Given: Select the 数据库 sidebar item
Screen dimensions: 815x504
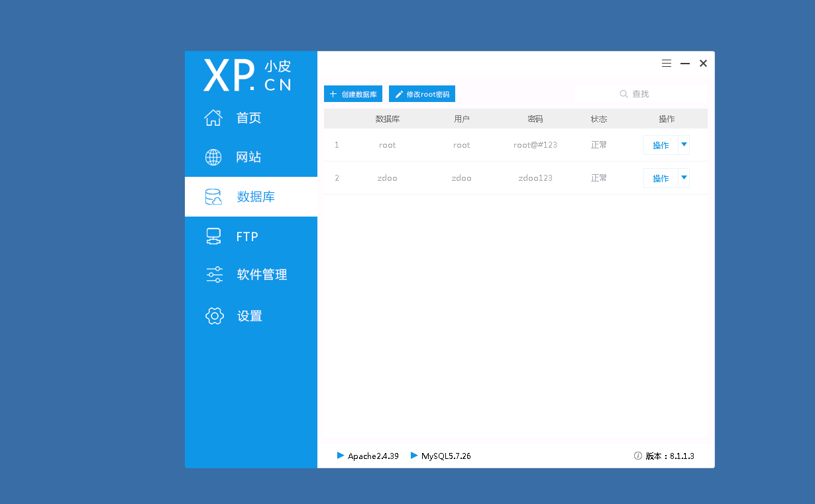Looking at the screenshot, I should point(251,197).
